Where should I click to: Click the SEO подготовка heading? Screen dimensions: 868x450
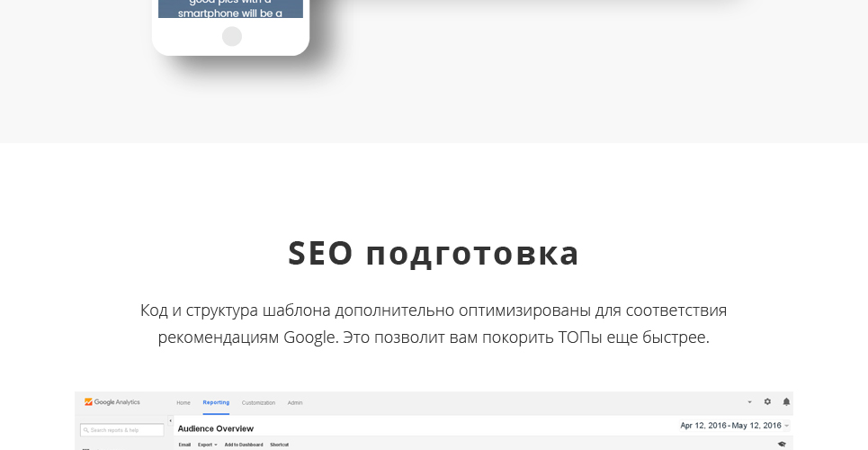click(434, 253)
